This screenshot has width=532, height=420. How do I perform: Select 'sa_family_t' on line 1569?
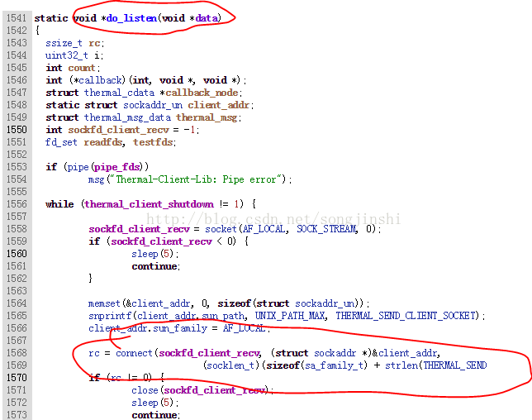click(x=334, y=365)
